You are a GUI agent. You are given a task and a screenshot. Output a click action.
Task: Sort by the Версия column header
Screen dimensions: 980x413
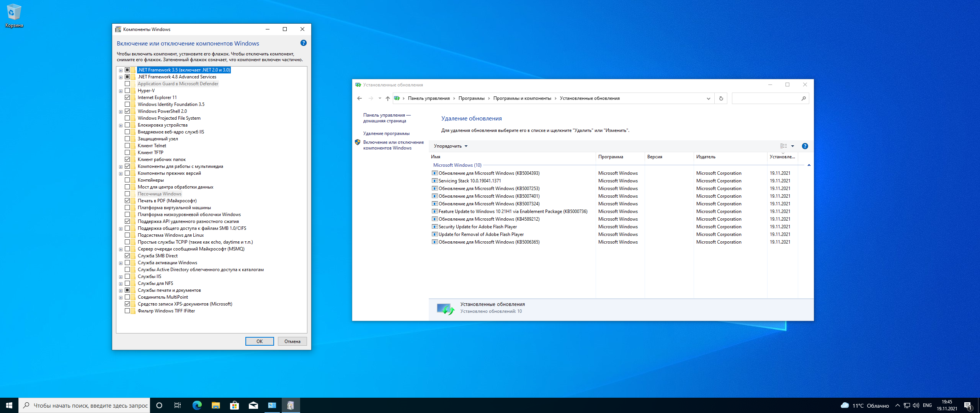click(x=669, y=157)
